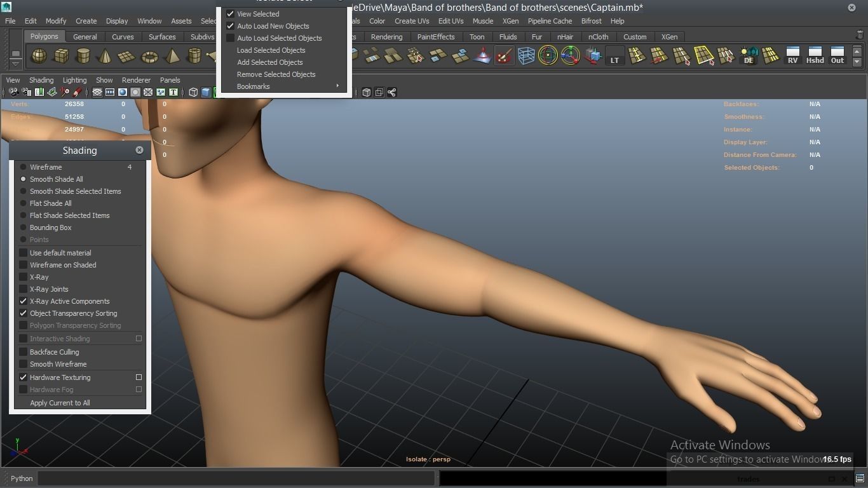This screenshot has width=868, height=488.
Task: Click the red-blue cone shelf icon
Action: pyautogui.click(x=482, y=56)
